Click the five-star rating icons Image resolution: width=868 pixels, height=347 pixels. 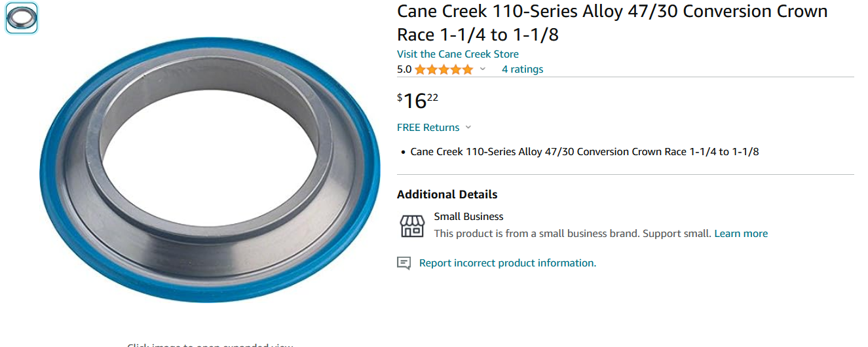443,69
